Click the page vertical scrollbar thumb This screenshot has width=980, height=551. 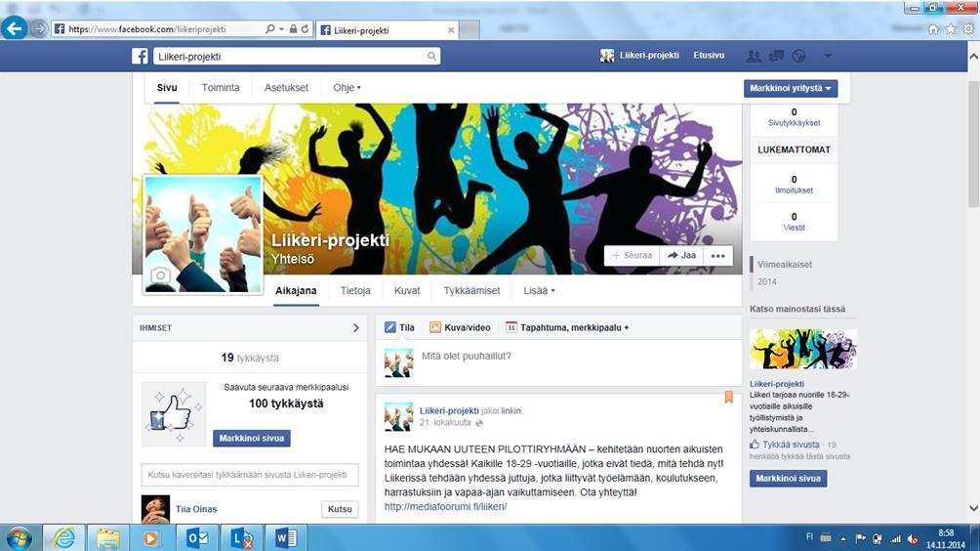click(973, 144)
